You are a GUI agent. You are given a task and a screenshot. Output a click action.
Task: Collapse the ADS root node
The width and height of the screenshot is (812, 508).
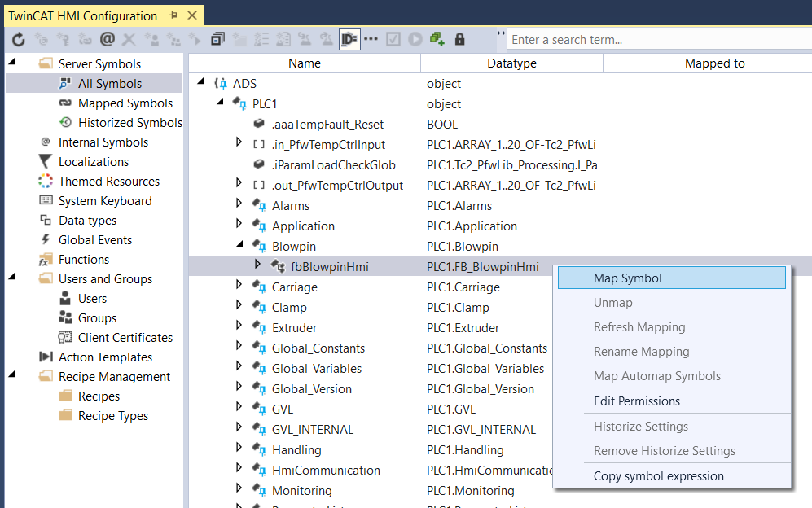point(201,82)
